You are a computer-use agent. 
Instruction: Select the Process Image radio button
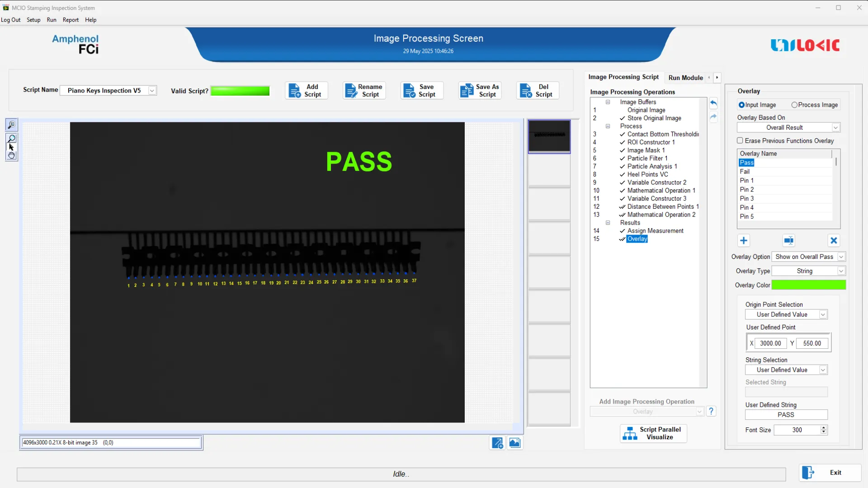point(794,105)
